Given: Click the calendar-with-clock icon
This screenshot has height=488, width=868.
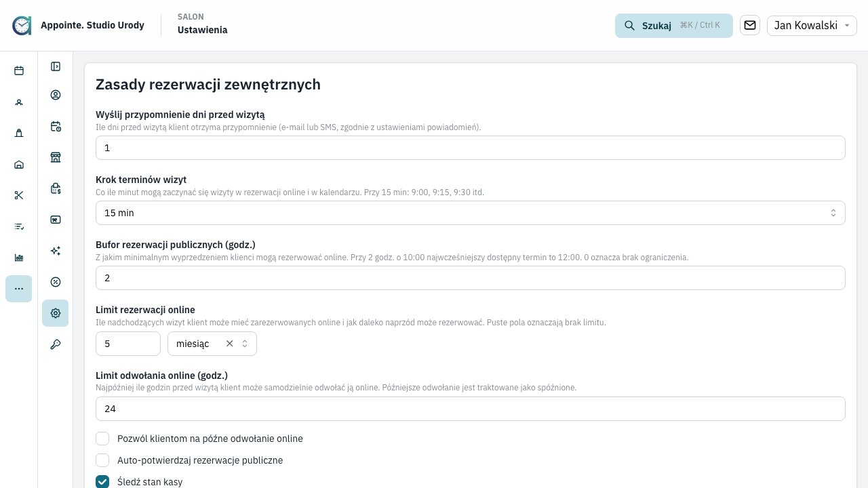Looking at the screenshot, I should [x=56, y=126].
